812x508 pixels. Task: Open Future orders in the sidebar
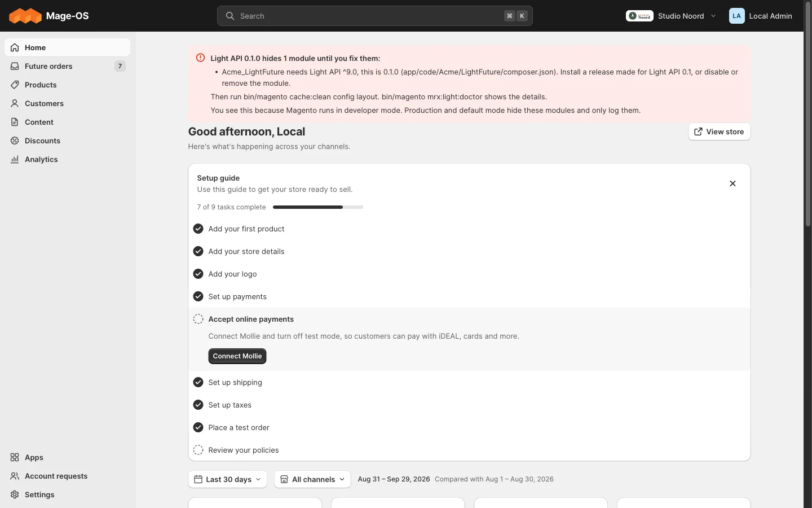coord(67,66)
